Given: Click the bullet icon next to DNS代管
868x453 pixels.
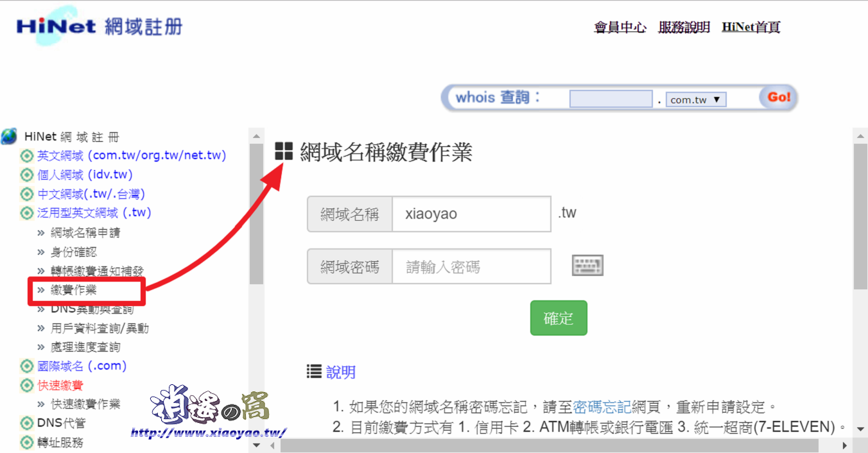Looking at the screenshot, I should pos(26,423).
